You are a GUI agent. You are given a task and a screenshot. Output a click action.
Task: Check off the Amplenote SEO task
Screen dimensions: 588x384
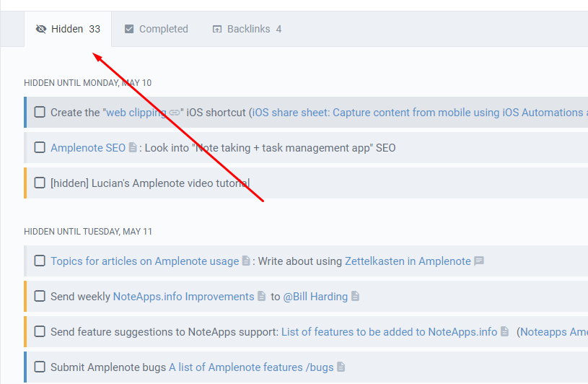point(40,147)
